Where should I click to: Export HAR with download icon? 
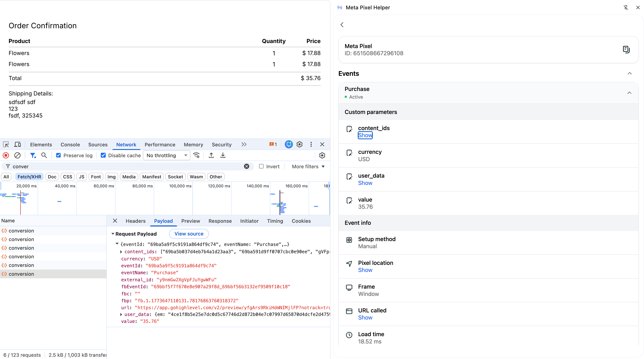point(223,155)
